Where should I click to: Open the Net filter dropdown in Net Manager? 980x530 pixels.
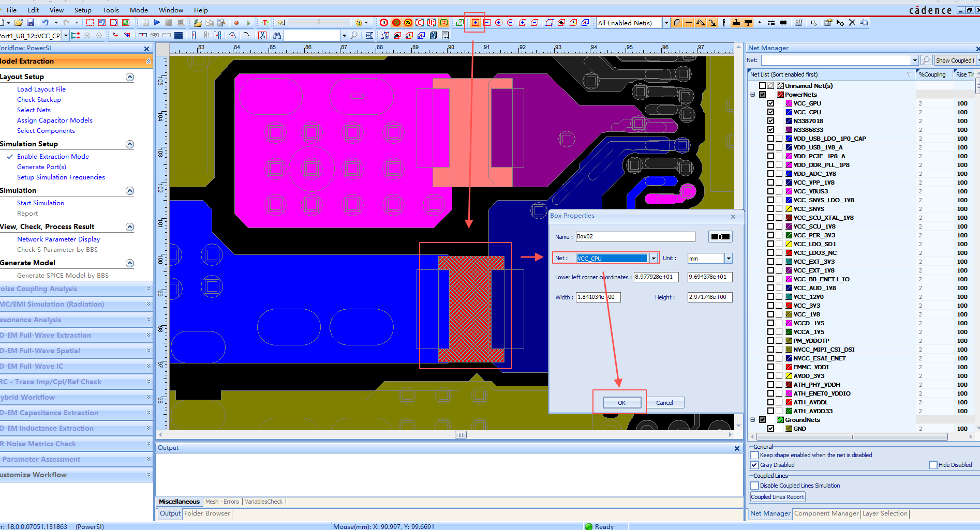tap(915, 60)
